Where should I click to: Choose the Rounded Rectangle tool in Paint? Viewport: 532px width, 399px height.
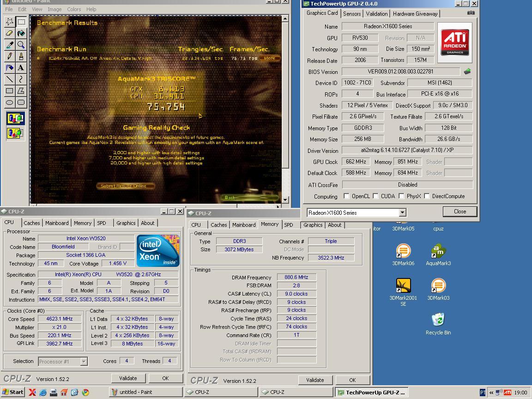(x=21, y=102)
